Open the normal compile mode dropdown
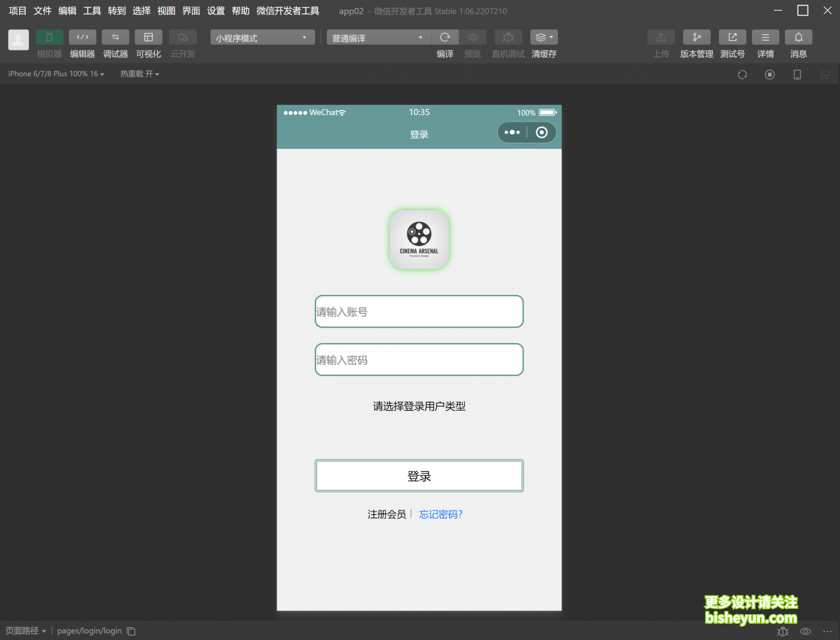The image size is (840, 640). click(x=379, y=37)
